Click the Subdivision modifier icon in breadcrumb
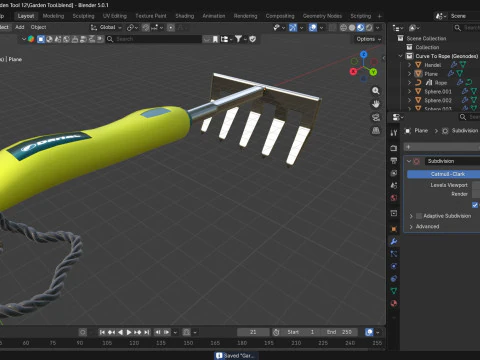Image resolution: width=480 pixels, height=360 pixels. 445,131
